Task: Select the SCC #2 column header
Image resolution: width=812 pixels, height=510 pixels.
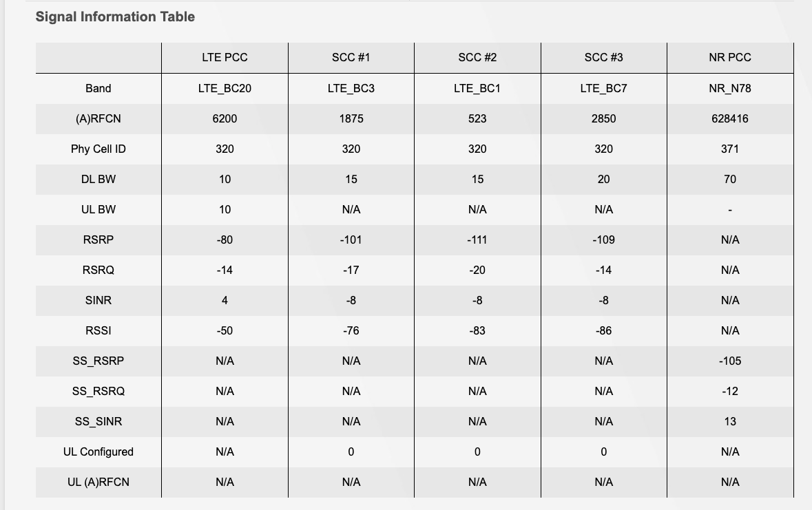Action: pos(477,57)
